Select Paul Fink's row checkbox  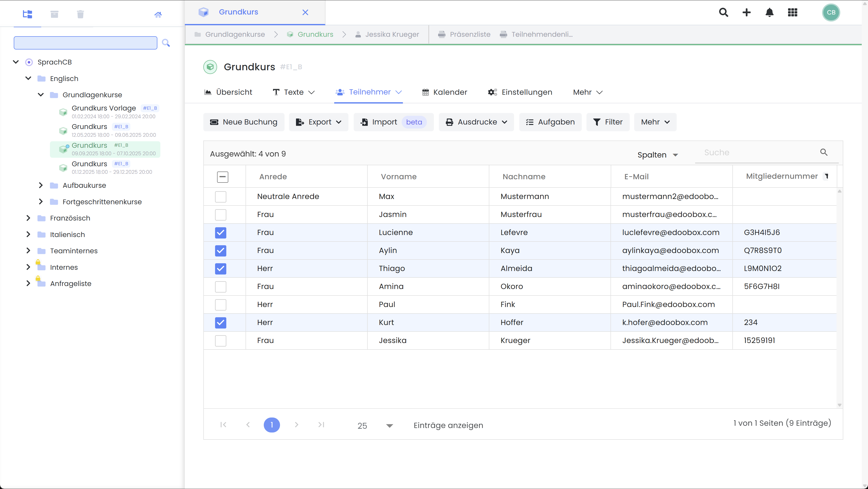[x=221, y=304]
